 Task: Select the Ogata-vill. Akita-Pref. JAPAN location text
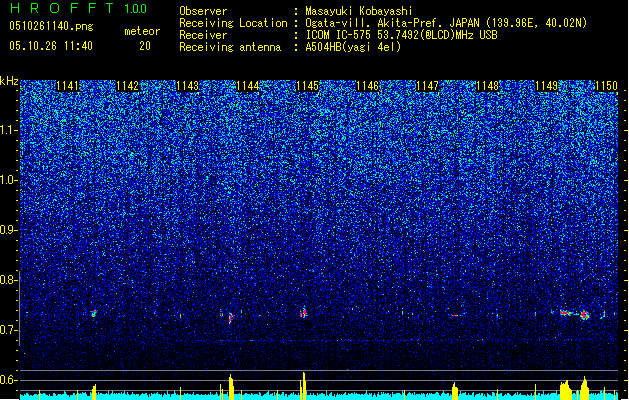coord(446,23)
